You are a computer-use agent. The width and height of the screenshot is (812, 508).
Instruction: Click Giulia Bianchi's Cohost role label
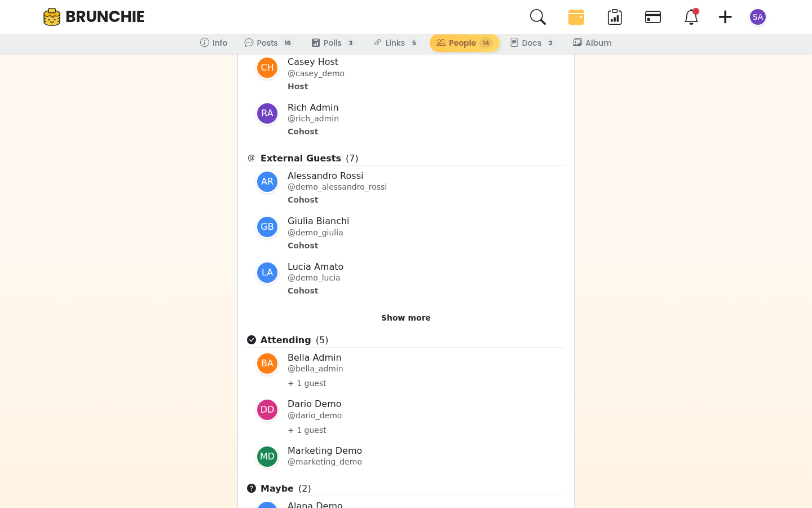click(303, 246)
